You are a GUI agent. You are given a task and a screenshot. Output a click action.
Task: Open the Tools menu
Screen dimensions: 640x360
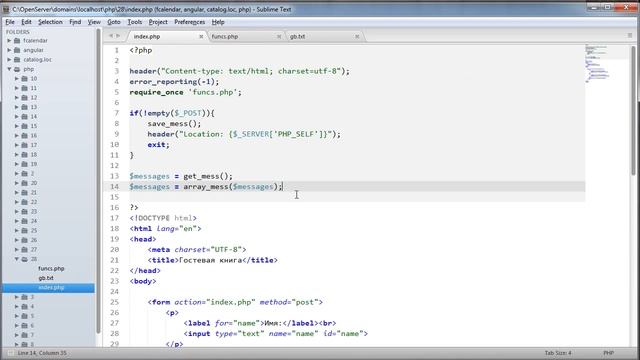tap(135, 22)
